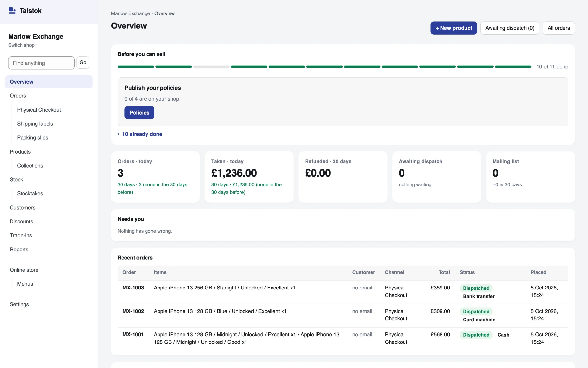
Task: Click 'Publish your policies' heading
Action: (153, 88)
